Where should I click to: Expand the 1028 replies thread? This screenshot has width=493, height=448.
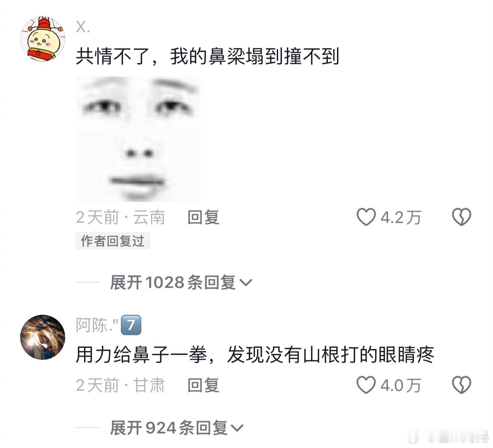click(x=181, y=282)
